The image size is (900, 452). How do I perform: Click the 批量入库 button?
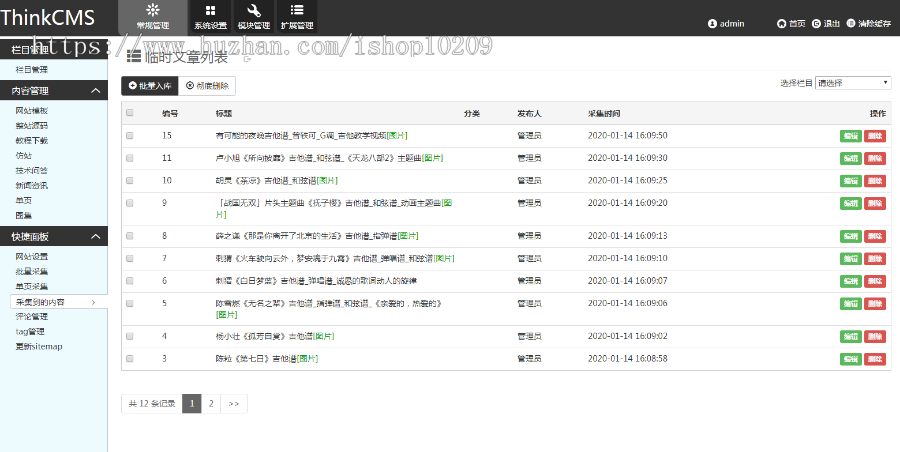coord(150,86)
